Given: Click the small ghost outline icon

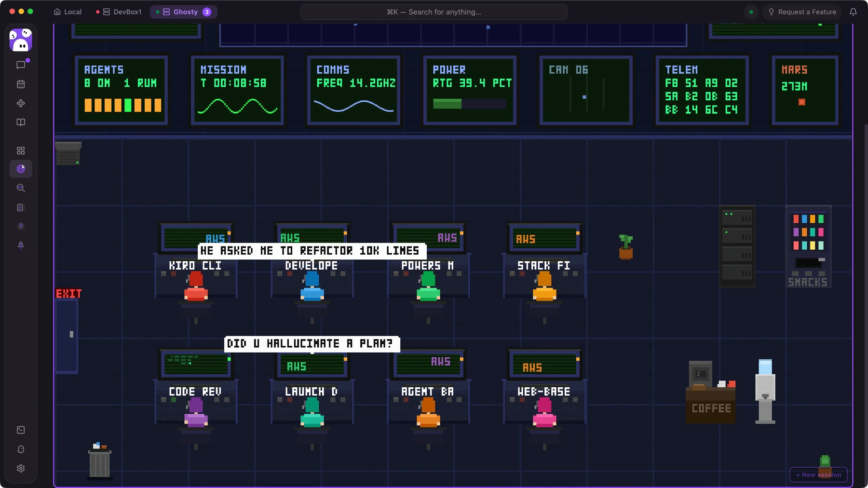Looking at the screenshot, I should coord(21,449).
